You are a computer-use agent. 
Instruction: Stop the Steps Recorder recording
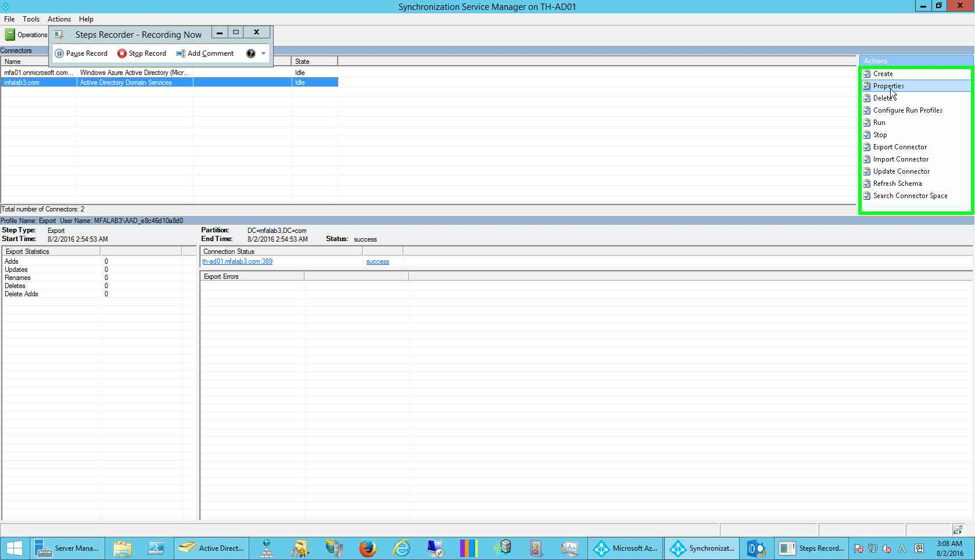point(142,53)
